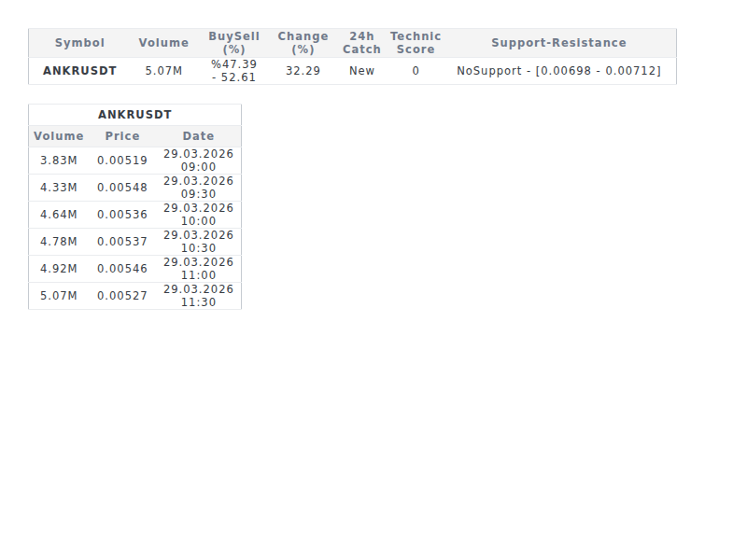This screenshot has width=747, height=560.
Task: Click the 29.03.2026 10:30 date cell
Action: pos(198,242)
